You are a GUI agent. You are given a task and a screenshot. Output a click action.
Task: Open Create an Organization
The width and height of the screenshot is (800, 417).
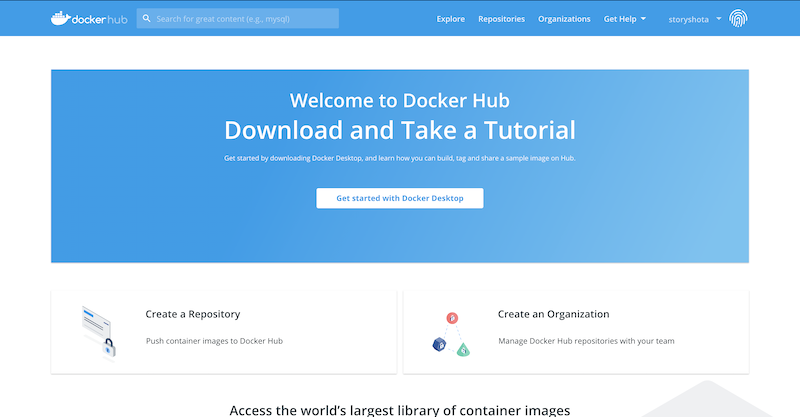point(554,314)
